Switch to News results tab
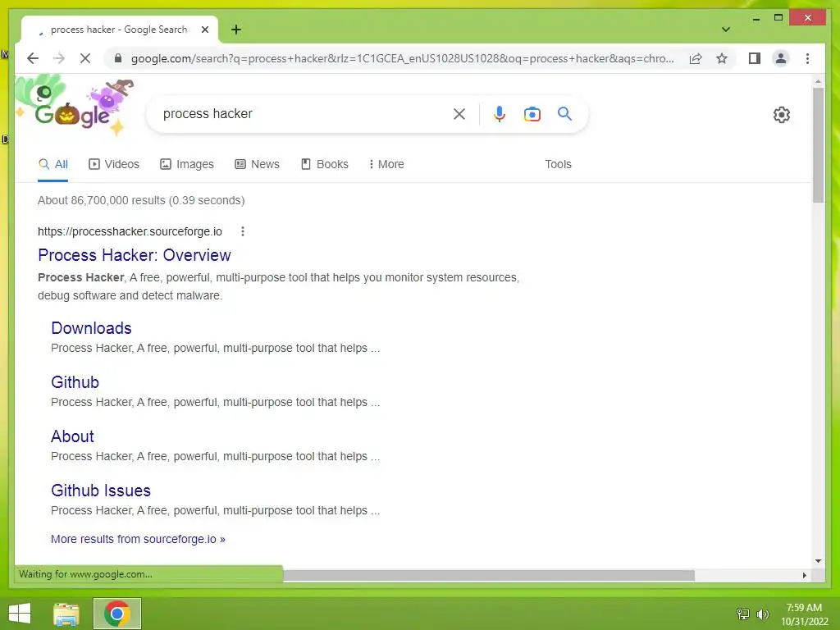840x630 pixels. click(x=257, y=164)
